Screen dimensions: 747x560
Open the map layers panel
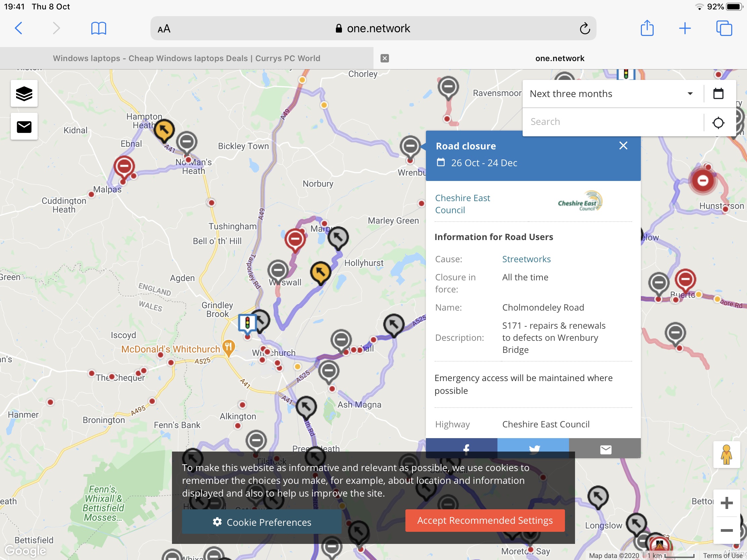[x=24, y=94]
